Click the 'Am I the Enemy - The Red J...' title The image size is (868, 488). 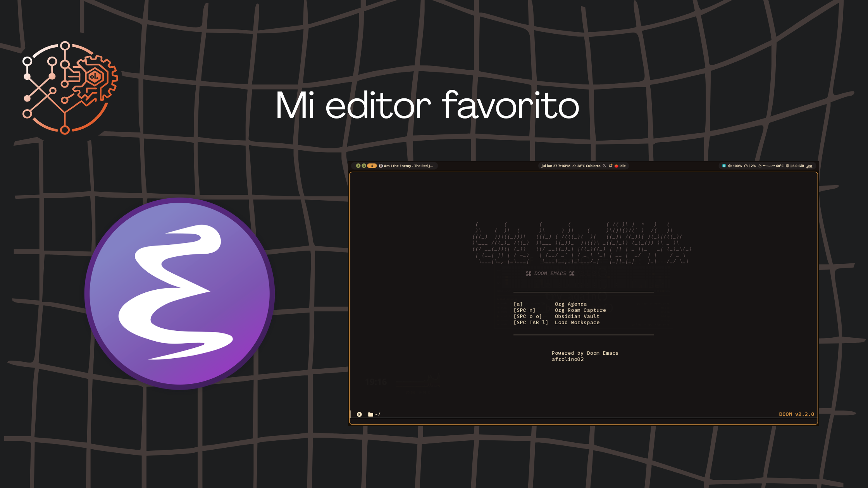pyautogui.click(x=408, y=166)
